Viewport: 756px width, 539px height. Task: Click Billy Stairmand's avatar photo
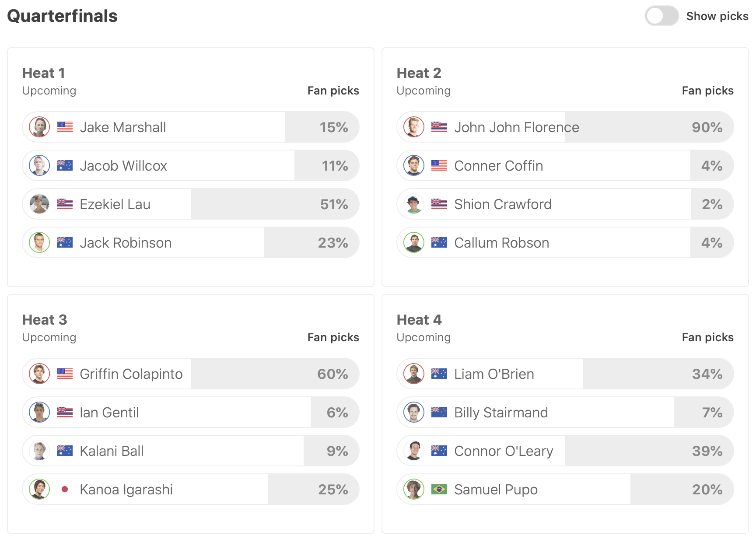pos(414,413)
